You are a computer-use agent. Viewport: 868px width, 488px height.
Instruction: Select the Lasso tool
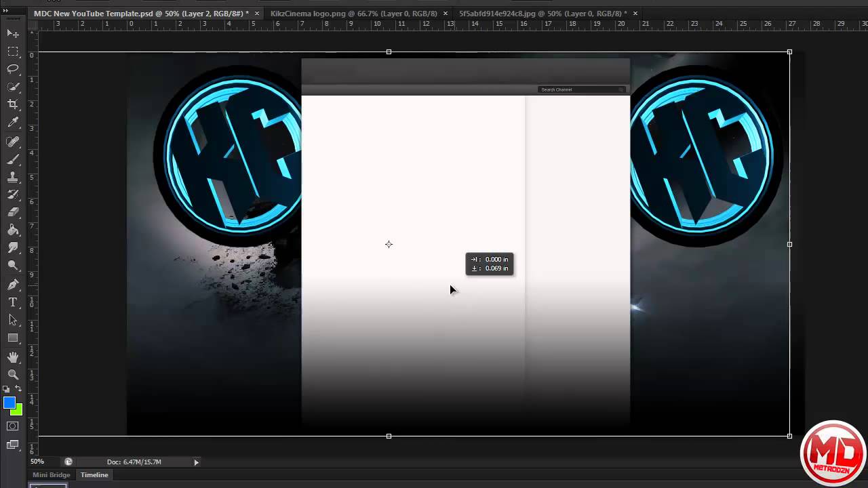(13, 69)
